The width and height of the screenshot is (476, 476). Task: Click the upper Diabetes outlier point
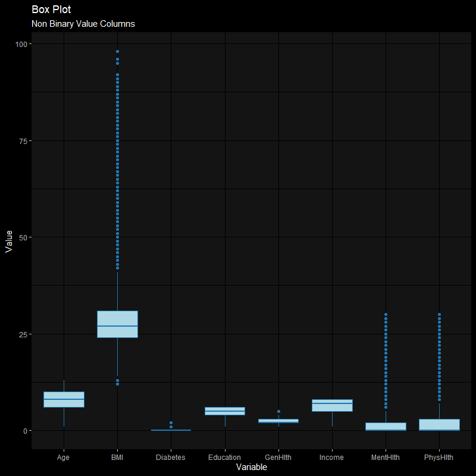click(171, 423)
